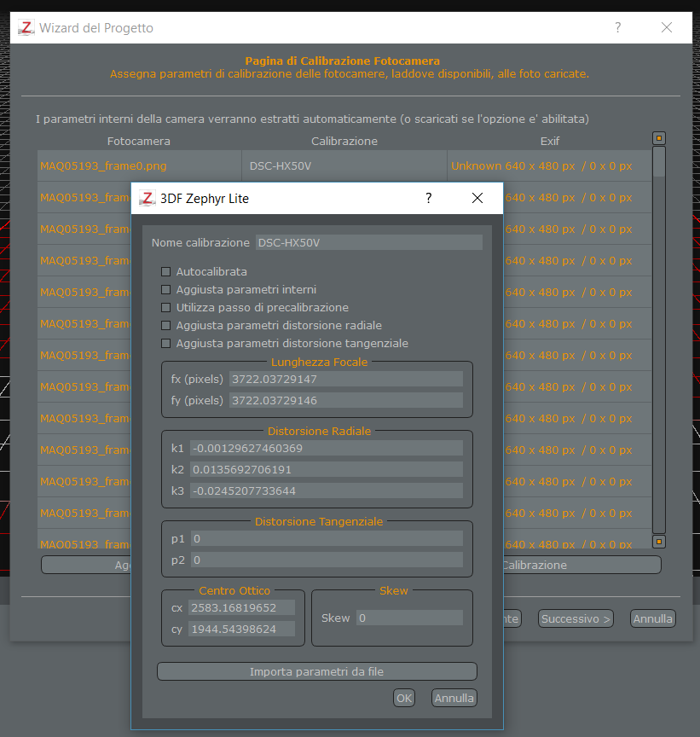
Task: Select the k1 radial distortion field
Action: pyautogui.click(x=327, y=449)
